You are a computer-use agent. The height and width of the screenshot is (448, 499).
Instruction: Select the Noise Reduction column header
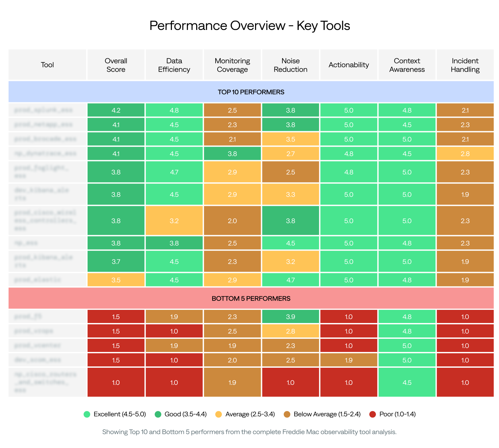pyautogui.click(x=290, y=65)
